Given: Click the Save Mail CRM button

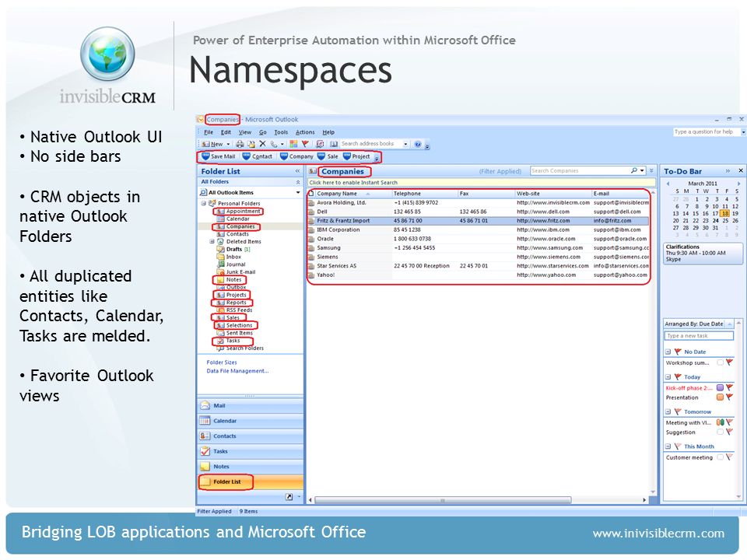Looking at the screenshot, I should [x=219, y=156].
